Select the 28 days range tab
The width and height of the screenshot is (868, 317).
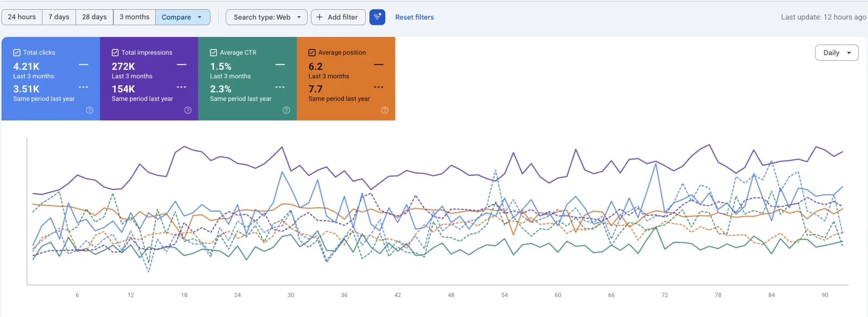pos(94,17)
